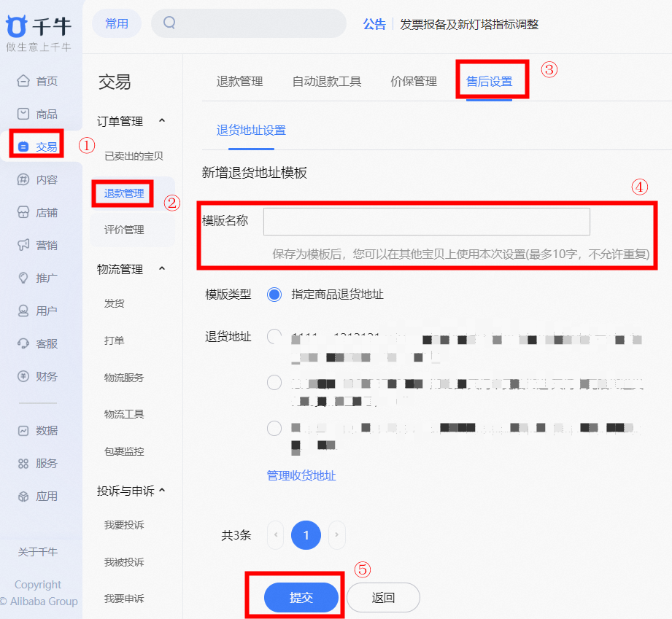Collapse the 物流管理 section chevron
This screenshot has height=619, width=672.
point(162,268)
